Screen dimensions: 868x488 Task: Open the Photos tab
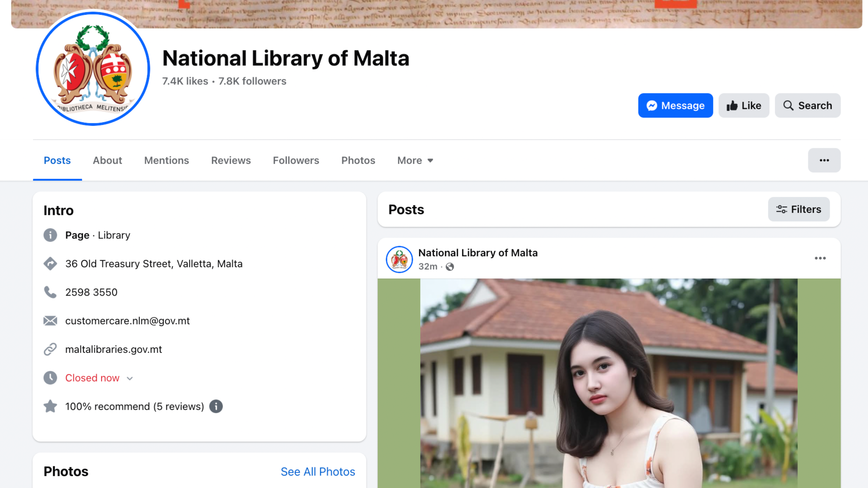[x=358, y=160]
